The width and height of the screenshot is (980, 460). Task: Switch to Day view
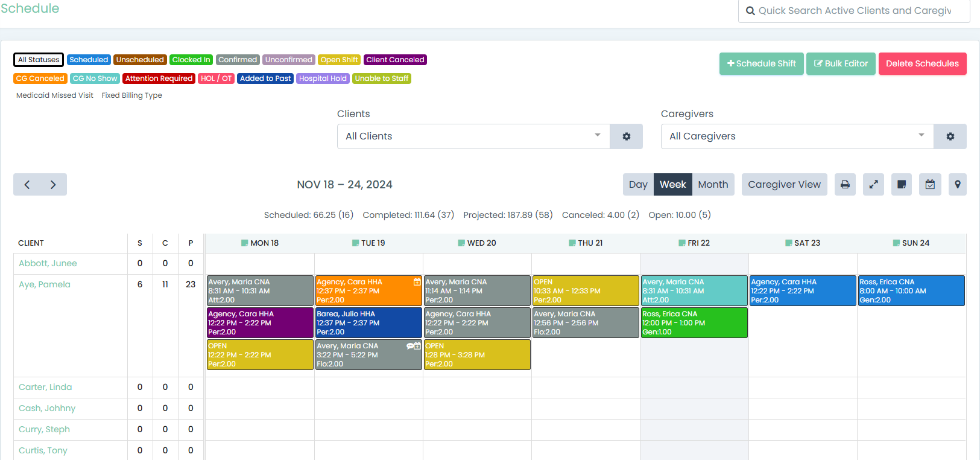[x=638, y=185]
